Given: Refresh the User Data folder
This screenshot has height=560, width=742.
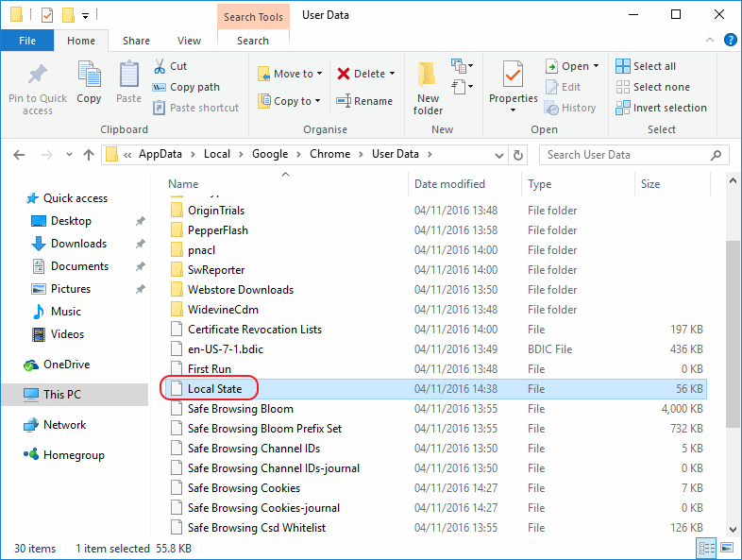Looking at the screenshot, I should 518,155.
